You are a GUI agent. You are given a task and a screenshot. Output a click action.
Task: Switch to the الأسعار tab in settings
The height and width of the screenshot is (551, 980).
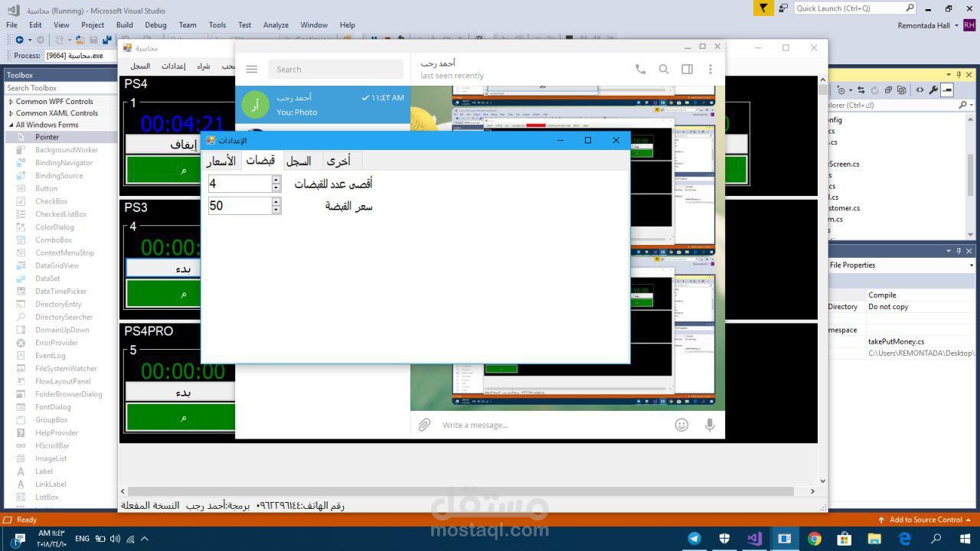click(221, 161)
